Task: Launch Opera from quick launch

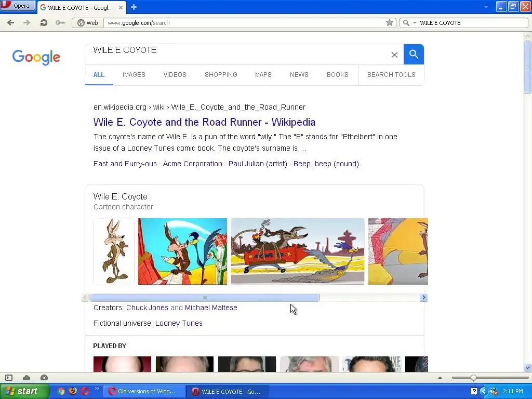Action: (x=85, y=392)
